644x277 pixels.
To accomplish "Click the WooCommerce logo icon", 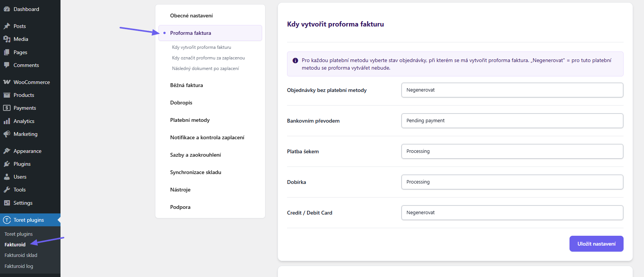I will pos(7,82).
